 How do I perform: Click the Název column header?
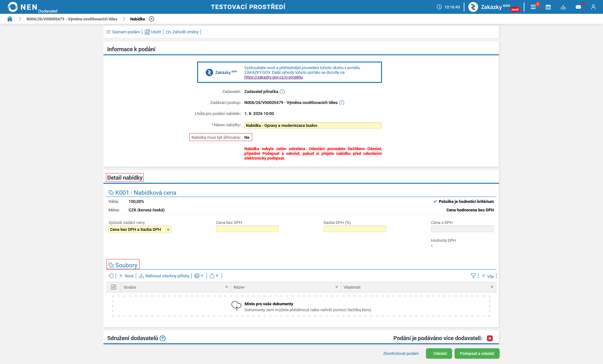286,287
